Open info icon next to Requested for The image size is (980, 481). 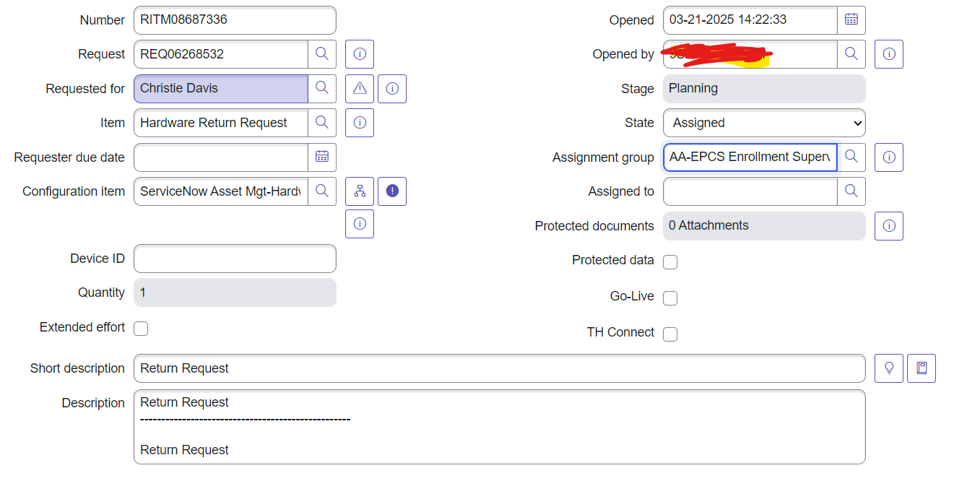point(392,89)
